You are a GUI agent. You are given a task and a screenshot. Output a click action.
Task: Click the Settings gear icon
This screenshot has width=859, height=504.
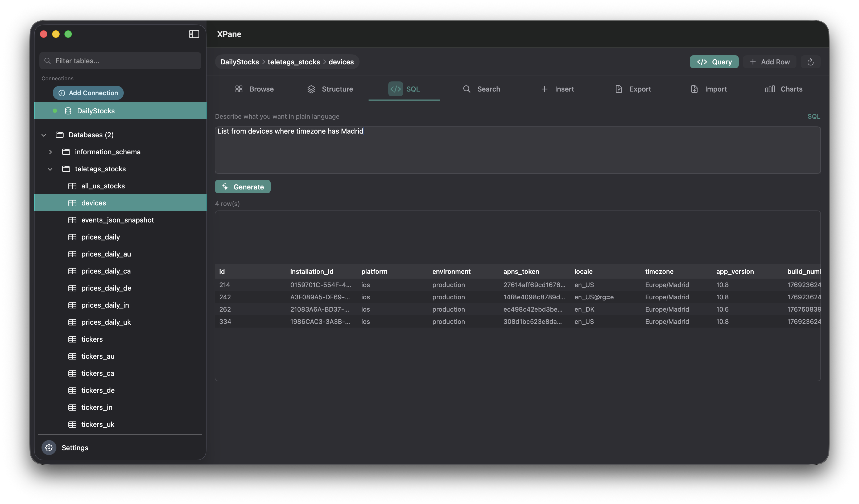49,447
